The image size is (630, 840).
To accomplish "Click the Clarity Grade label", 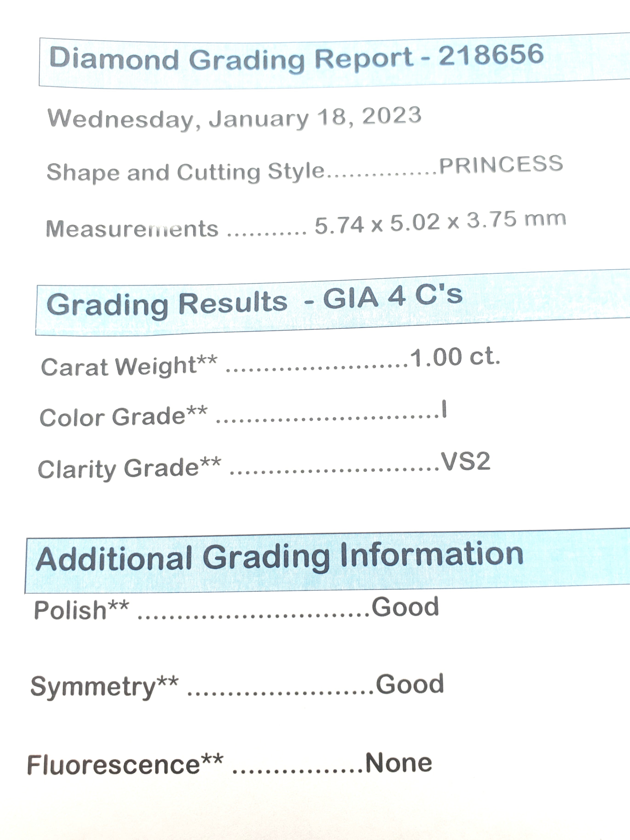I will pos(129,468).
